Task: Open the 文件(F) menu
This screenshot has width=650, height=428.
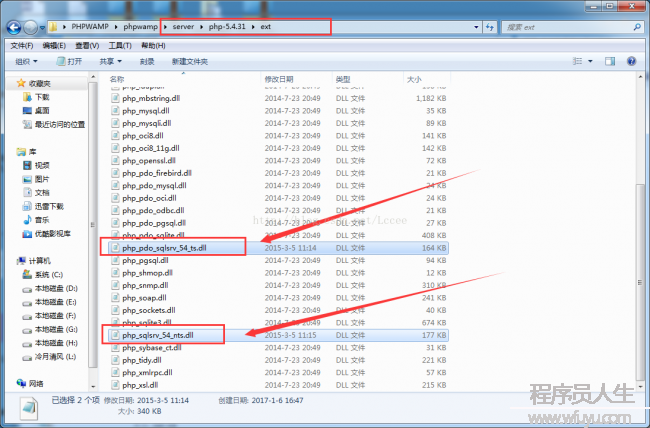Action: pyautogui.click(x=22, y=46)
